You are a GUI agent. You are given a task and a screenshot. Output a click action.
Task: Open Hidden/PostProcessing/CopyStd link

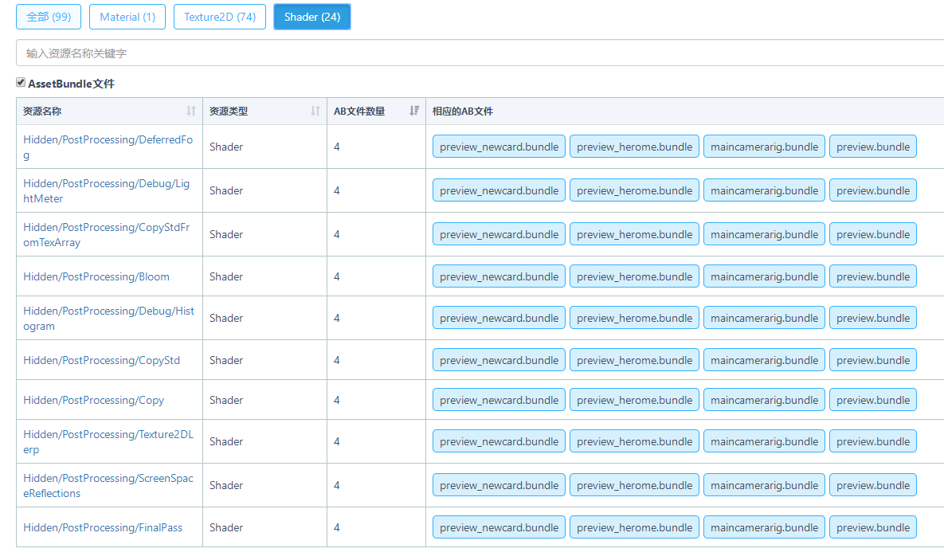tap(101, 360)
